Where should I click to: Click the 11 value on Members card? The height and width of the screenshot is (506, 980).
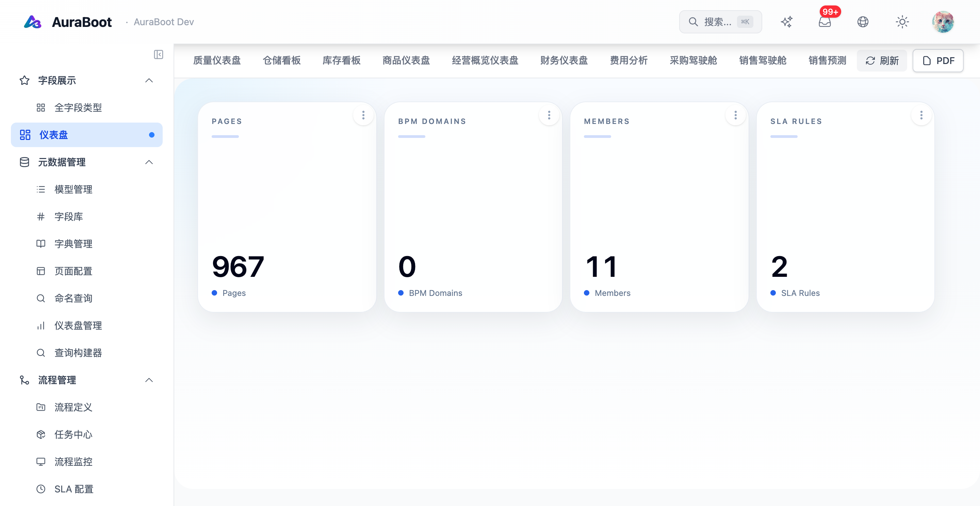[601, 267]
